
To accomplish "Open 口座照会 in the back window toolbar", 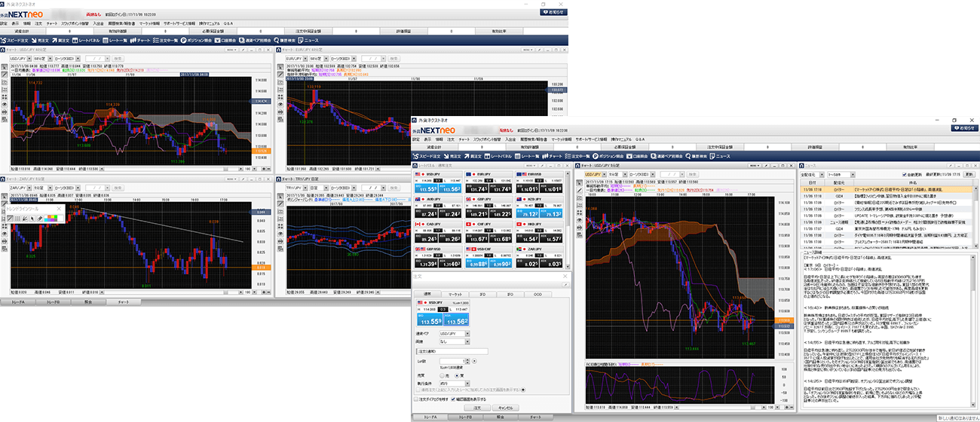I will pyautogui.click(x=225, y=41).
